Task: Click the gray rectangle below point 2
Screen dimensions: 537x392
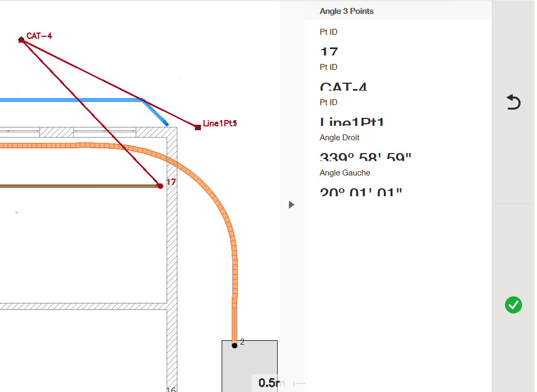Action: coord(249,368)
